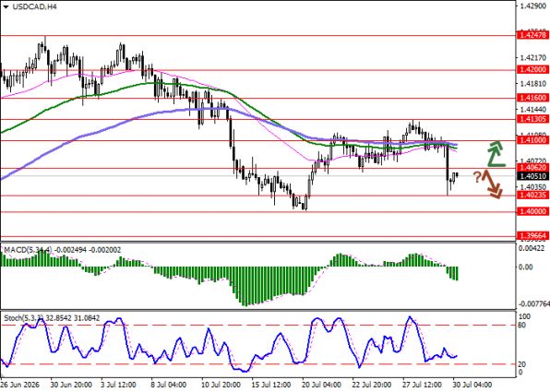Click the USDCAD,H4 chart title
The width and height of the screenshot is (550, 392).
click(x=34, y=6)
